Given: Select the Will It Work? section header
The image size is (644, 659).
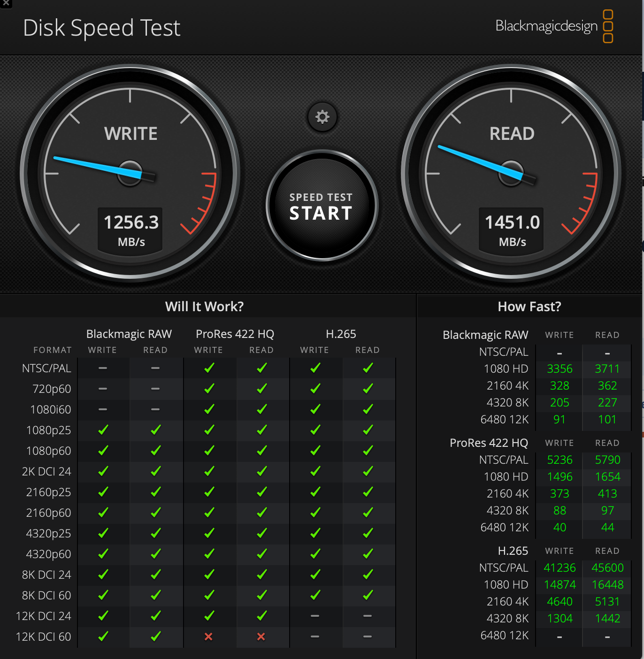Looking at the screenshot, I should (204, 306).
